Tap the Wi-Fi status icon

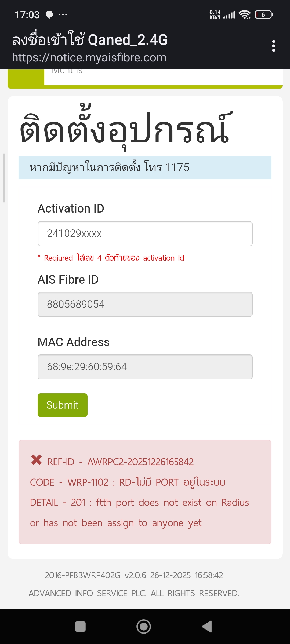click(x=245, y=15)
